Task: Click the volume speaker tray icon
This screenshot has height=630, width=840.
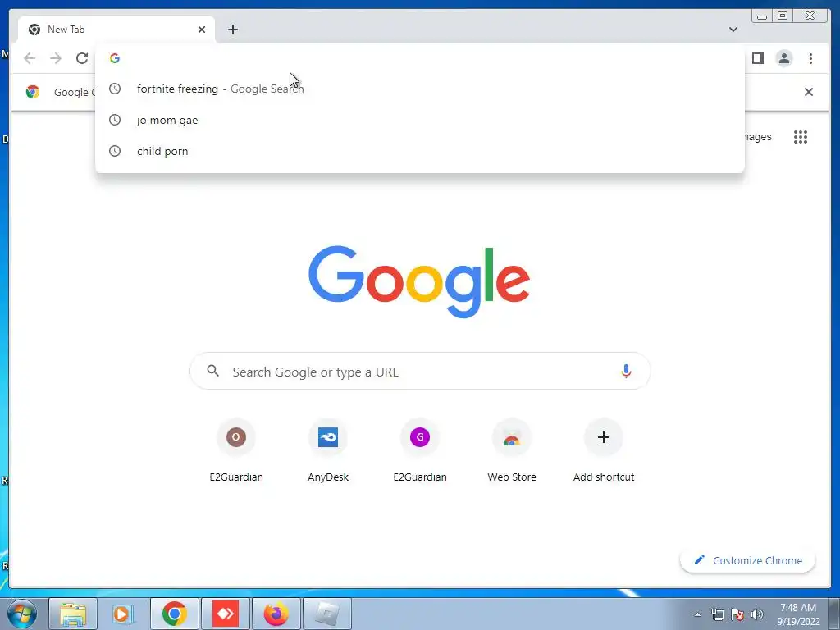Action: click(757, 614)
